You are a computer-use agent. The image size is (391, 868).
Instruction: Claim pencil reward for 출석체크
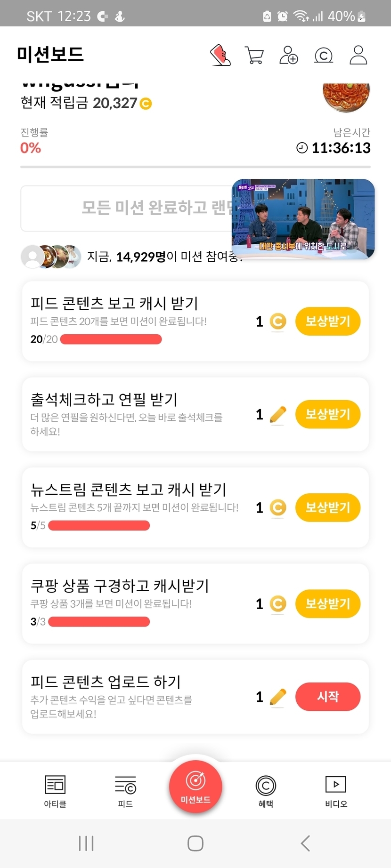tap(327, 414)
